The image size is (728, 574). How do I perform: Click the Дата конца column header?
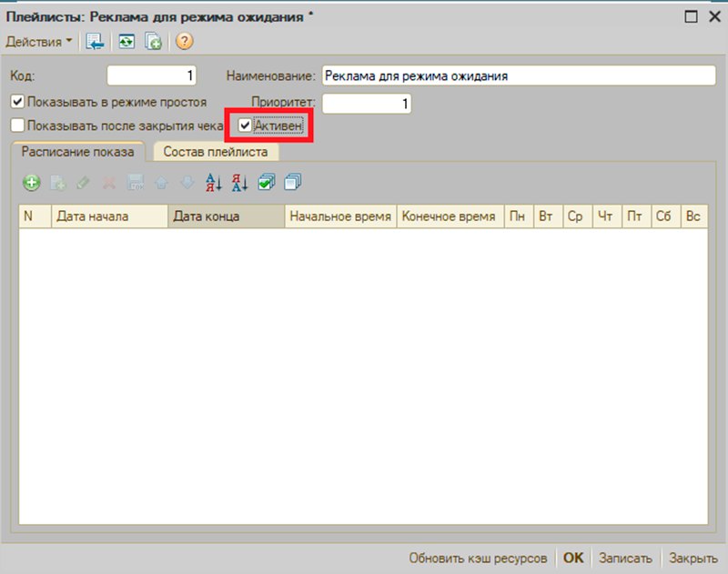tap(226, 217)
